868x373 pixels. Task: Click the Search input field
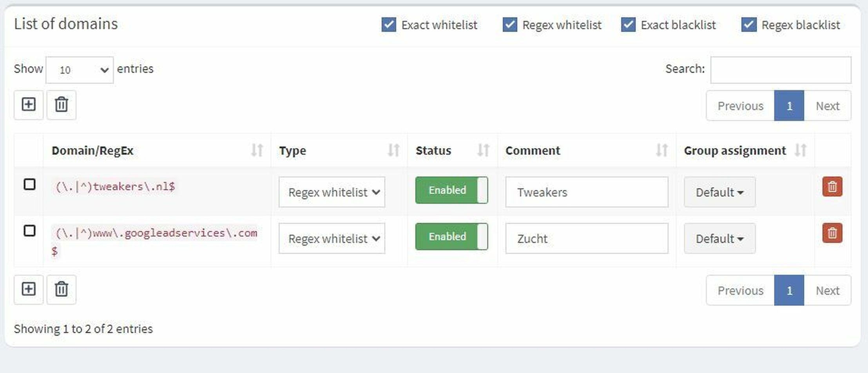[x=781, y=70]
